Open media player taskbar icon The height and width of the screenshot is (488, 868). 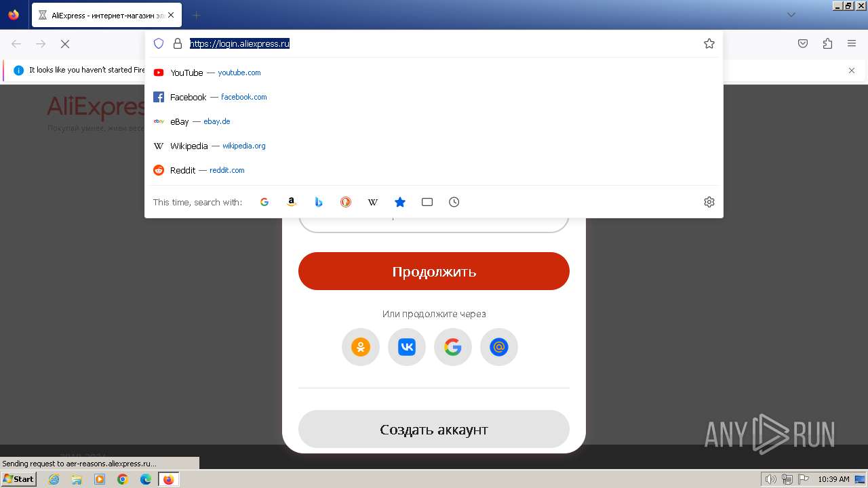click(x=100, y=479)
